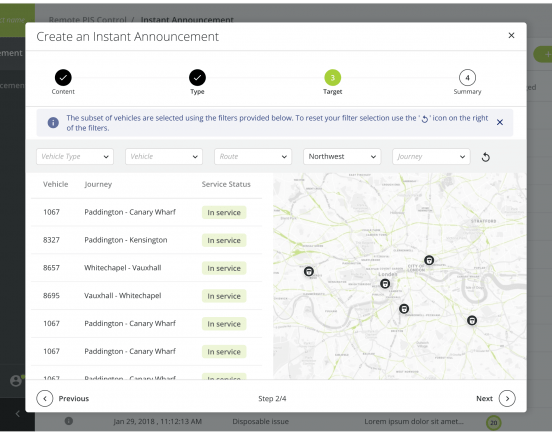Collapse the background sidebar with chevron
Viewport: 552px width, 435px height.
tap(18, 414)
